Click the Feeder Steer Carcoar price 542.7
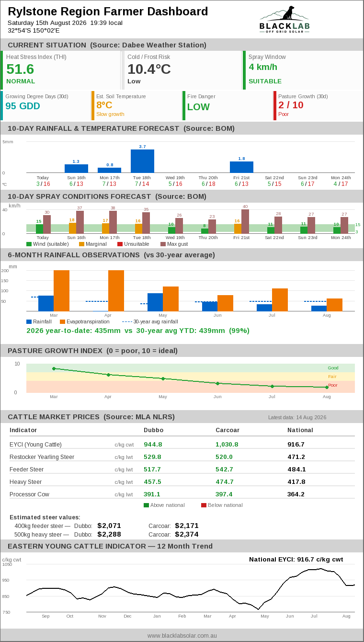The width and height of the screenshot is (364, 642). point(225,470)
